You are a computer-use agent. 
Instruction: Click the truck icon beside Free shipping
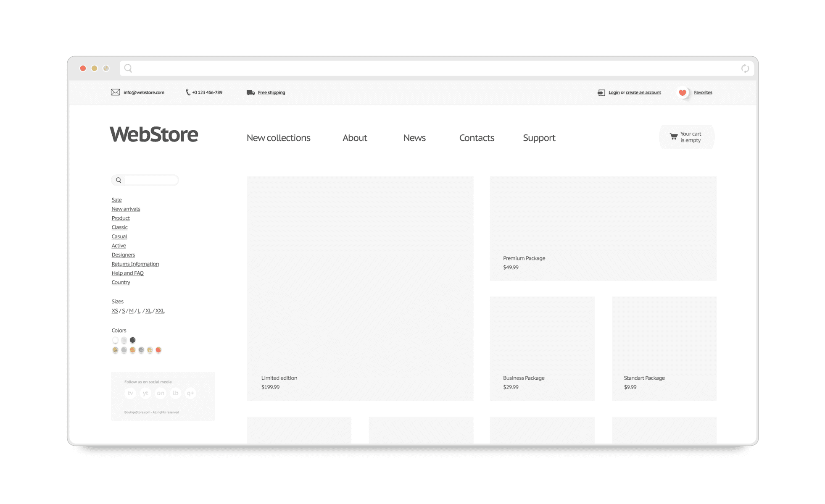250,92
